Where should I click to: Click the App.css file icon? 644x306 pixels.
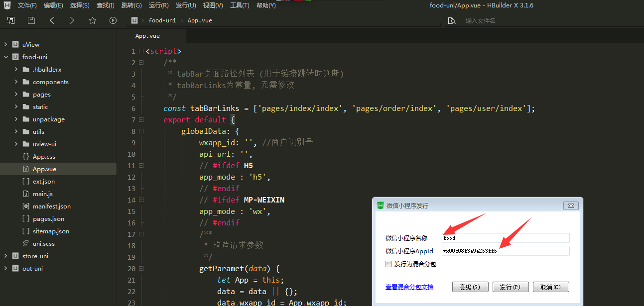pos(26,156)
